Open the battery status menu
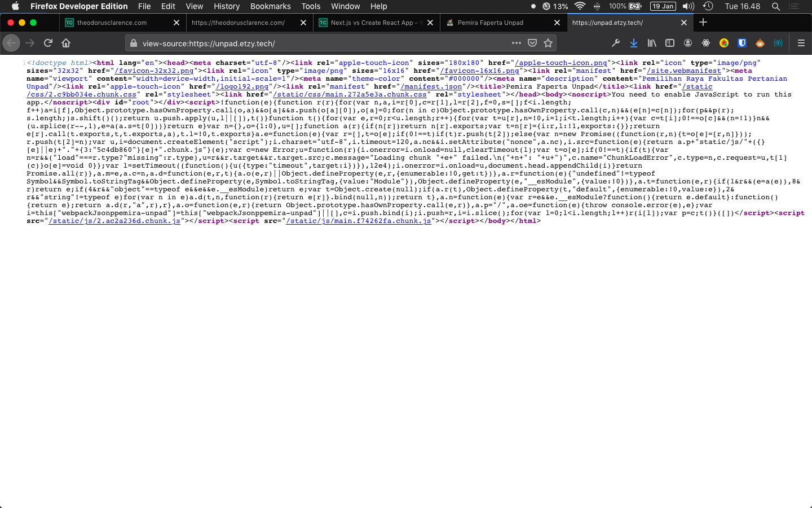Screen dimensions: 812x508 (625, 6)
